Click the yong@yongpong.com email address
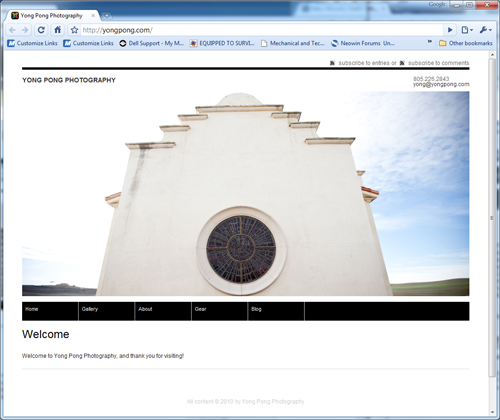The width and height of the screenshot is (500, 420). 441,84
